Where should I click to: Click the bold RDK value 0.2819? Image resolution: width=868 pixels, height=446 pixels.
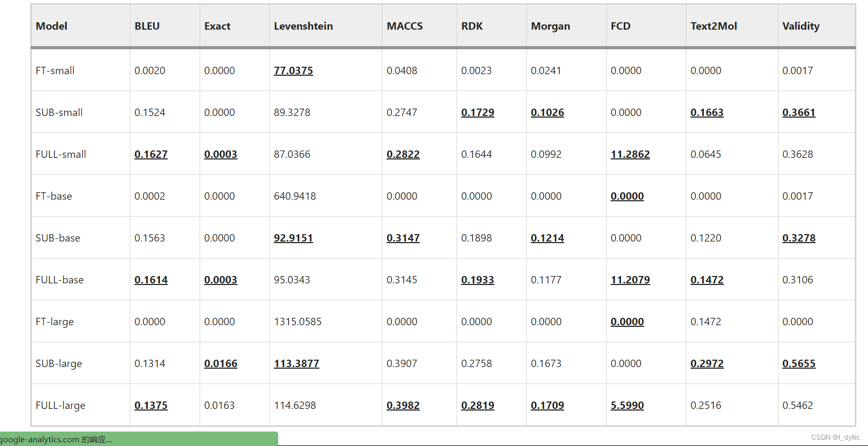coord(478,405)
